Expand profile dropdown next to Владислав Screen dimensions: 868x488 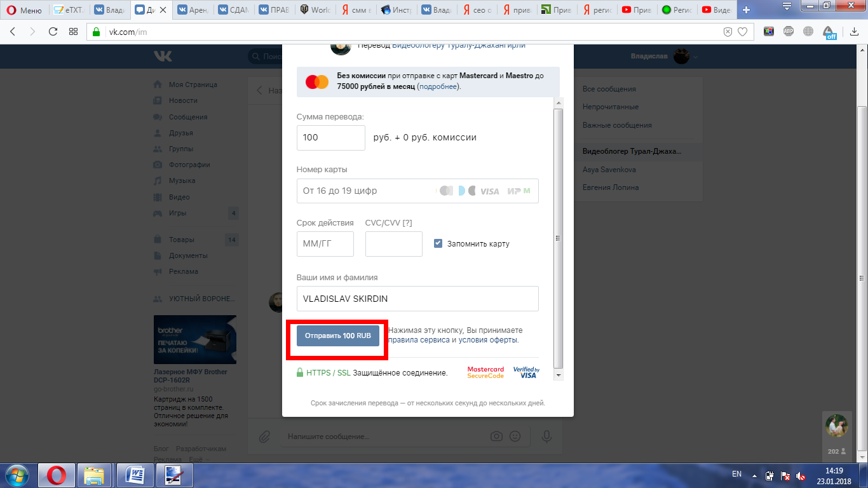696,57
